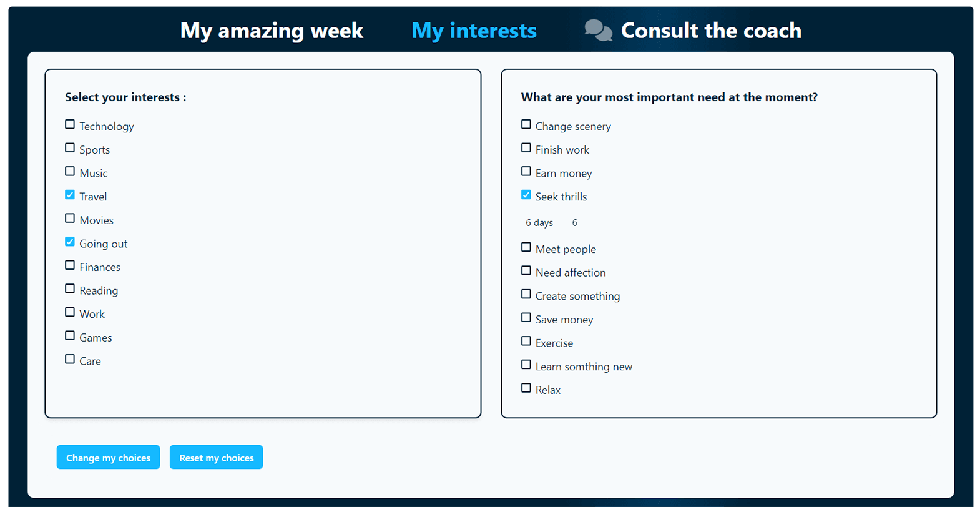Click the value 6 beside 6 days
Viewport: 980px width, 507px height.
(x=574, y=223)
